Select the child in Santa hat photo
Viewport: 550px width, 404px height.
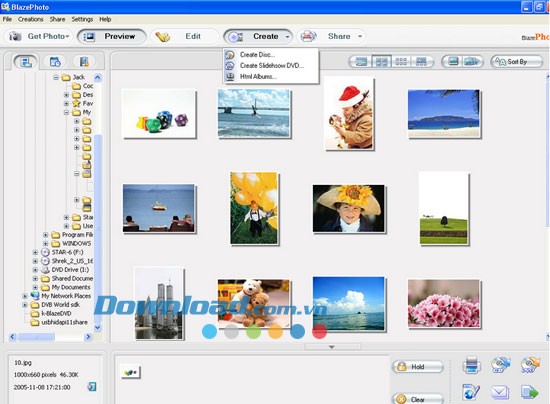(349, 114)
